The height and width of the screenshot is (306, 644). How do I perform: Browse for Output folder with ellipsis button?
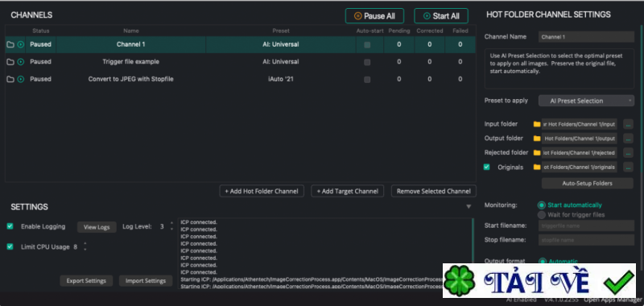click(628, 139)
